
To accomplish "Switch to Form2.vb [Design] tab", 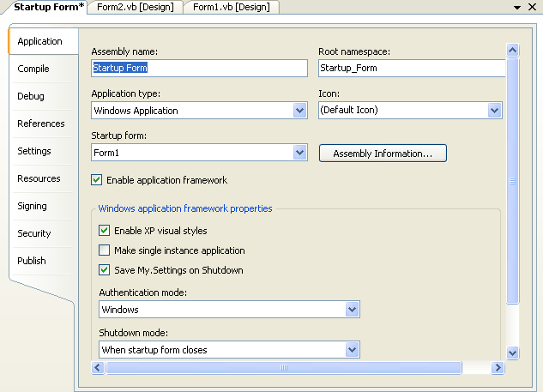I will pyautogui.click(x=135, y=7).
